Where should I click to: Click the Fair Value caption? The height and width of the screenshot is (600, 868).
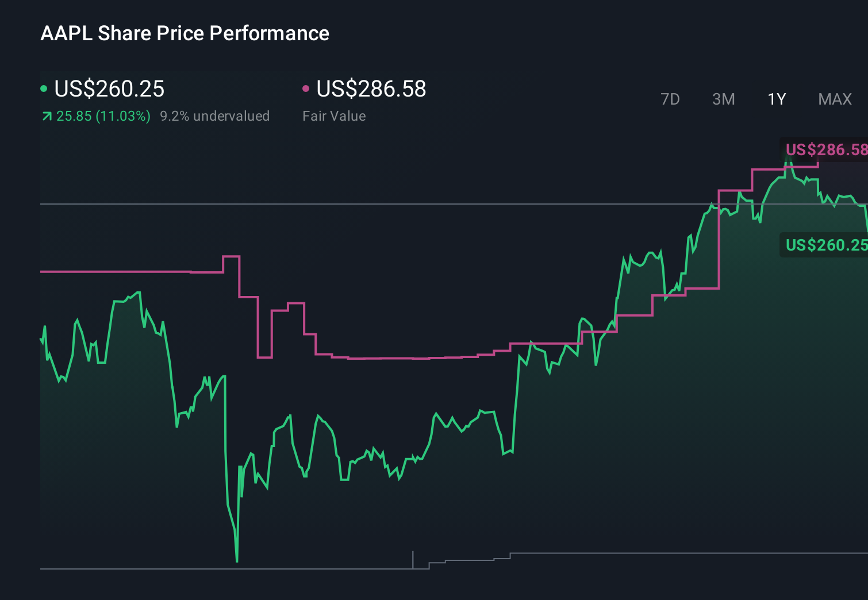(x=334, y=116)
